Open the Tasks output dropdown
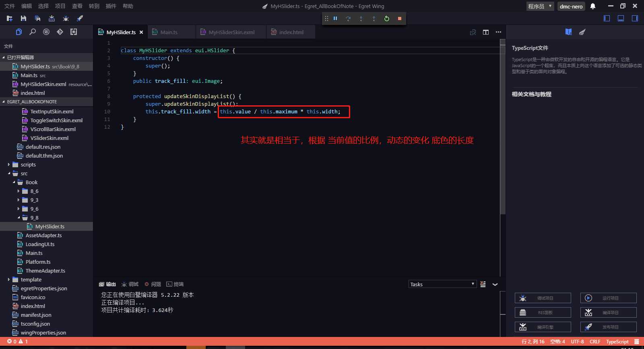This screenshot has height=349, width=644. point(442,284)
